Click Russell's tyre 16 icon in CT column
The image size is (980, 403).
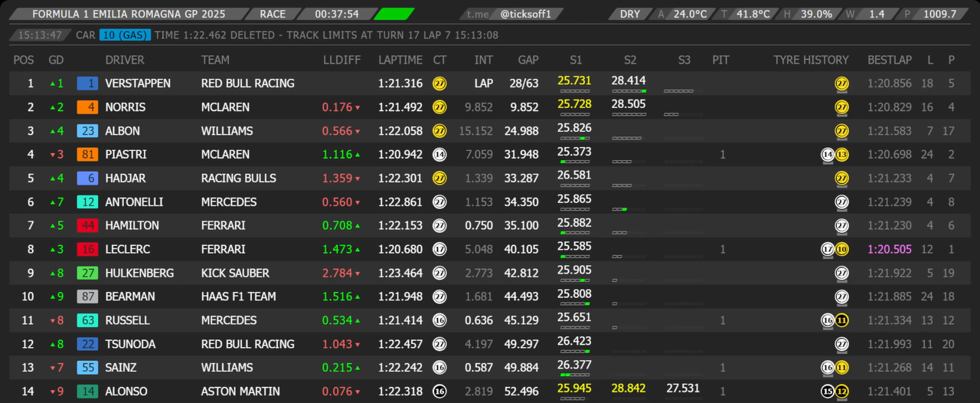tap(439, 321)
